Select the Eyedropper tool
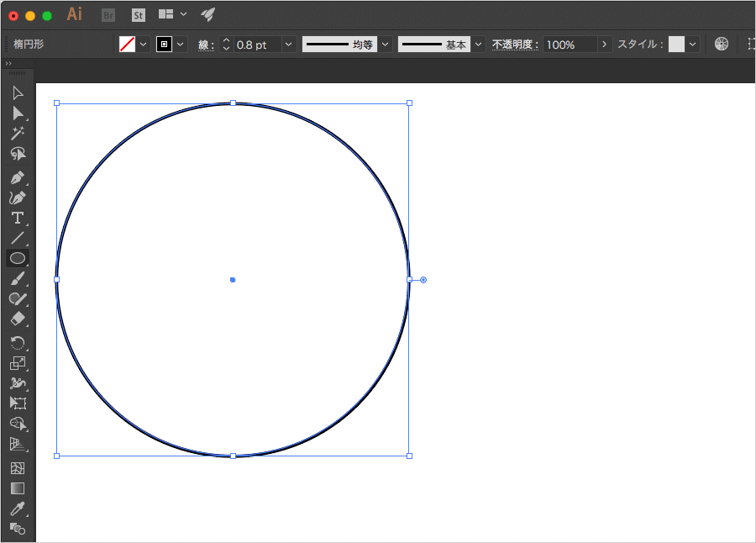Screen dimensions: 756x543 pos(18,509)
